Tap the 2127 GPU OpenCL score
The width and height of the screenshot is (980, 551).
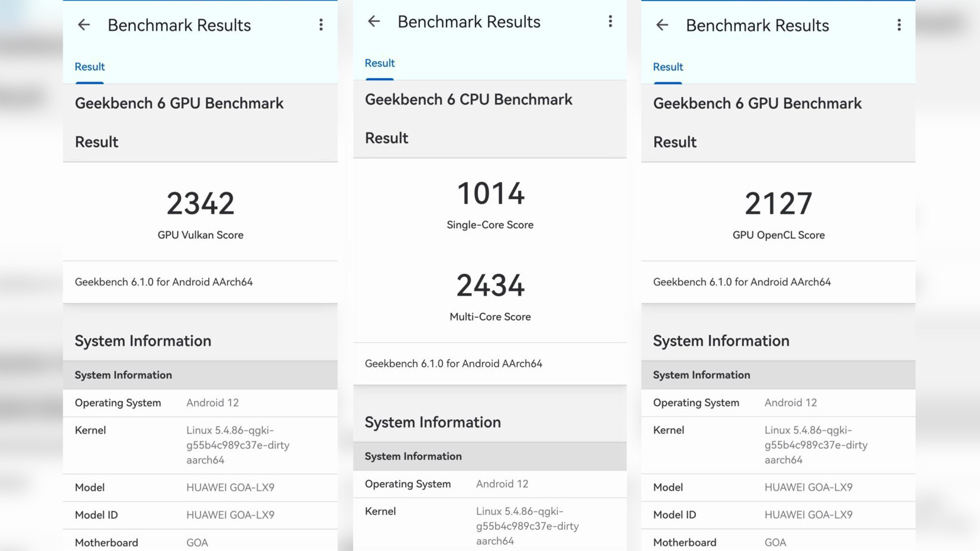tap(778, 203)
